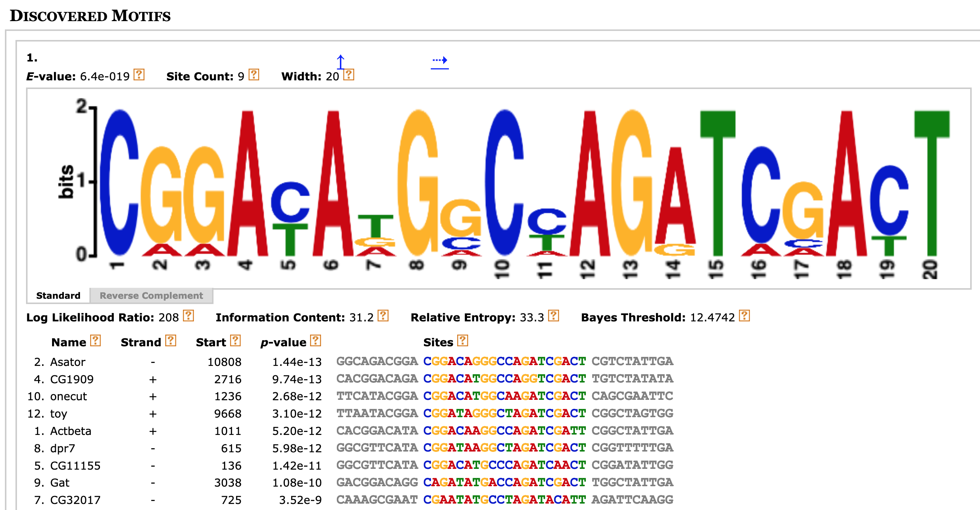Screen dimensions: 980x510
Task: Select the Gat sequence name
Action: (x=60, y=482)
